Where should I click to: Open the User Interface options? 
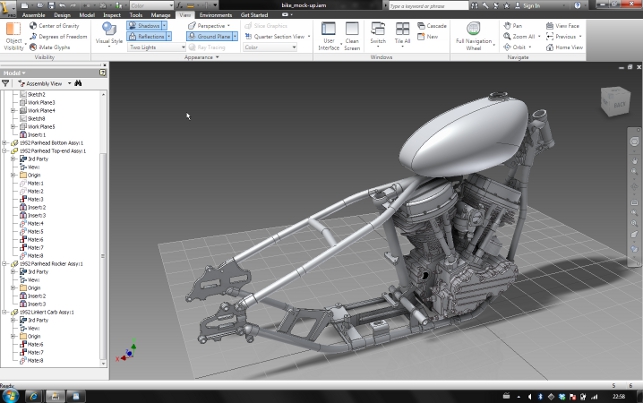point(328,30)
